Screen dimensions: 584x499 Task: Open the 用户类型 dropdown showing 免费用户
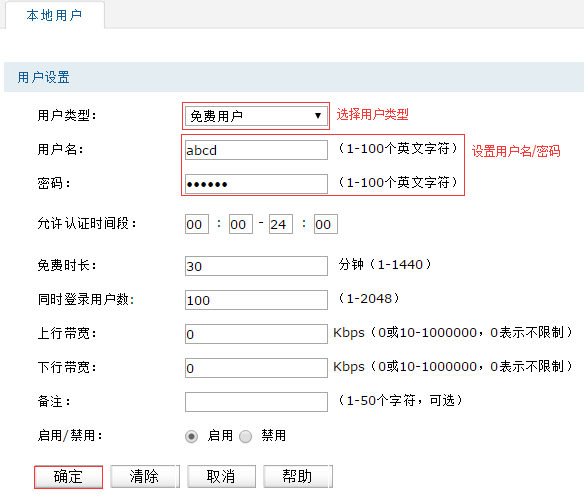pos(256,116)
